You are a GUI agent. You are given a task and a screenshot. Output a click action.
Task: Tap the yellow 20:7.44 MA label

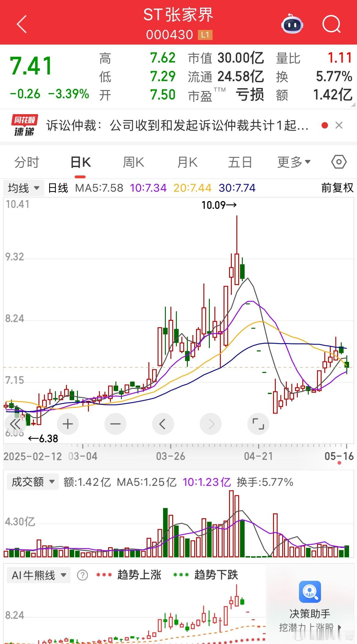(x=192, y=188)
